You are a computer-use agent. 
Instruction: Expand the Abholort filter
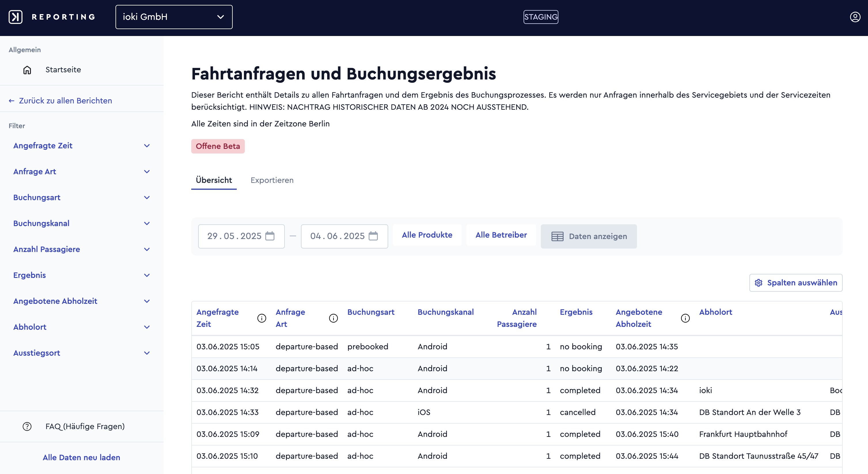(81, 327)
